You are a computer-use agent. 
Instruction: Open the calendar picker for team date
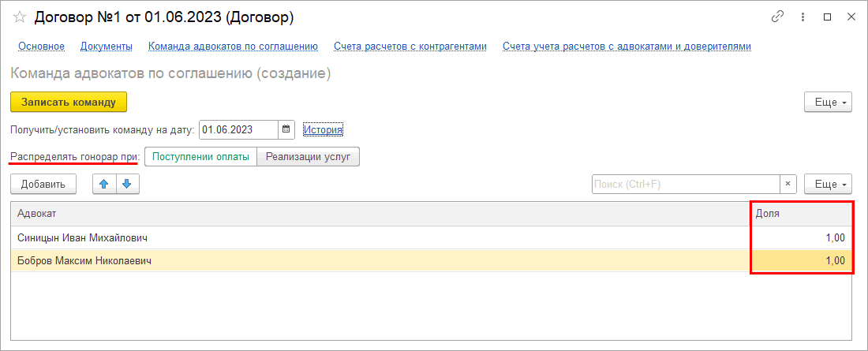tap(287, 129)
